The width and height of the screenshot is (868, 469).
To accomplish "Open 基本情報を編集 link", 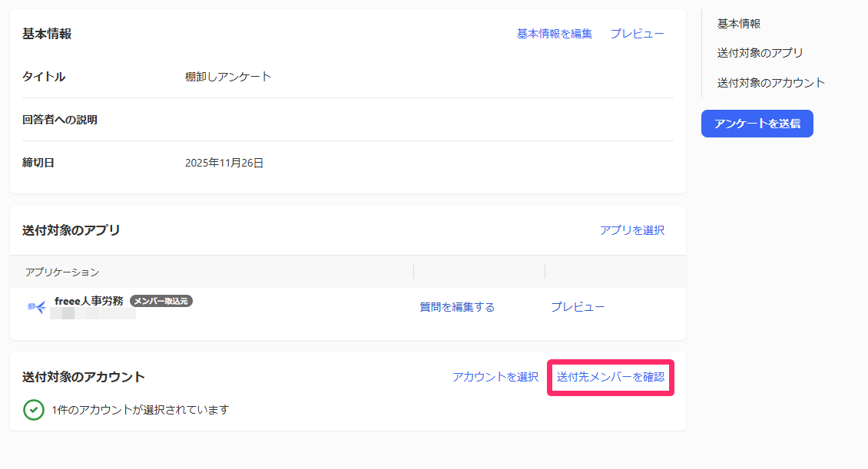I will tap(554, 34).
